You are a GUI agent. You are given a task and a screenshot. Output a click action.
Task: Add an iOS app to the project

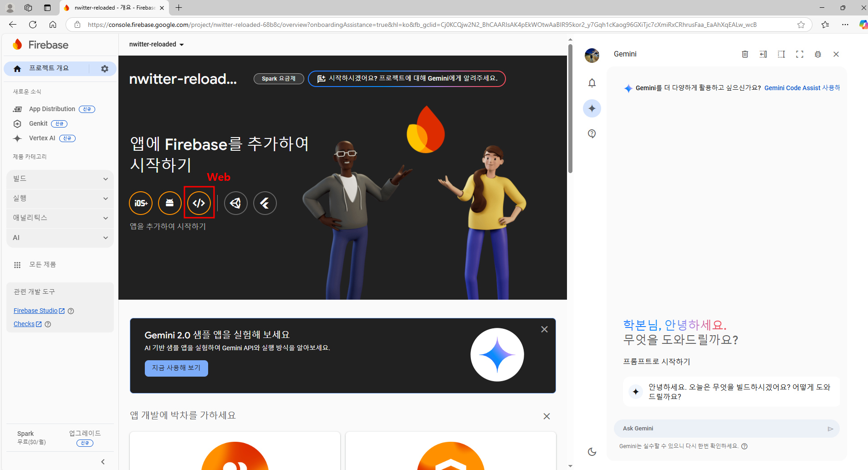point(141,203)
